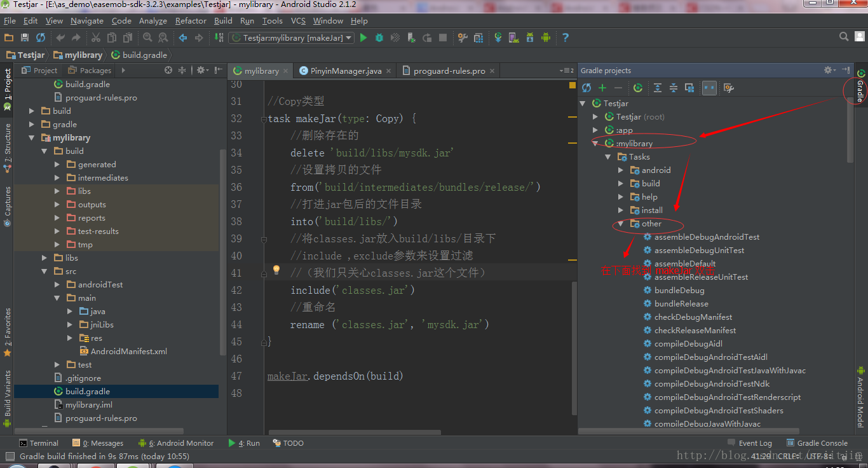Click the Cut scissors icon
The image size is (868, 468).
coord(96,38)
